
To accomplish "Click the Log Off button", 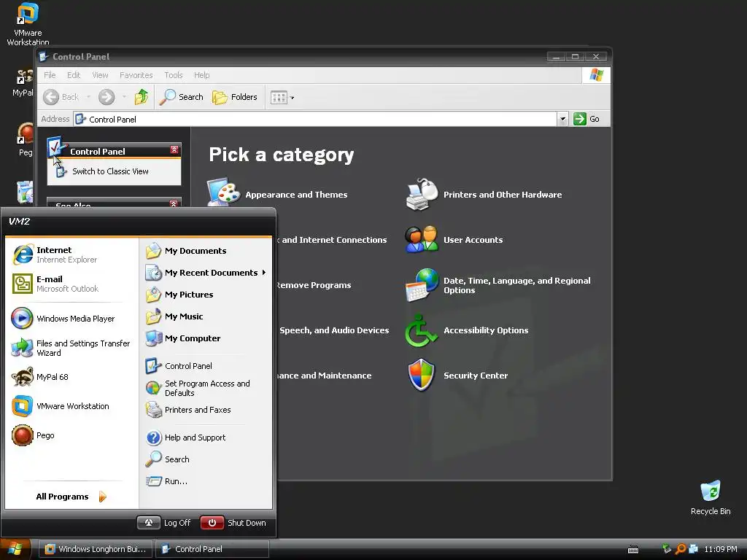I will coord(165,523).
